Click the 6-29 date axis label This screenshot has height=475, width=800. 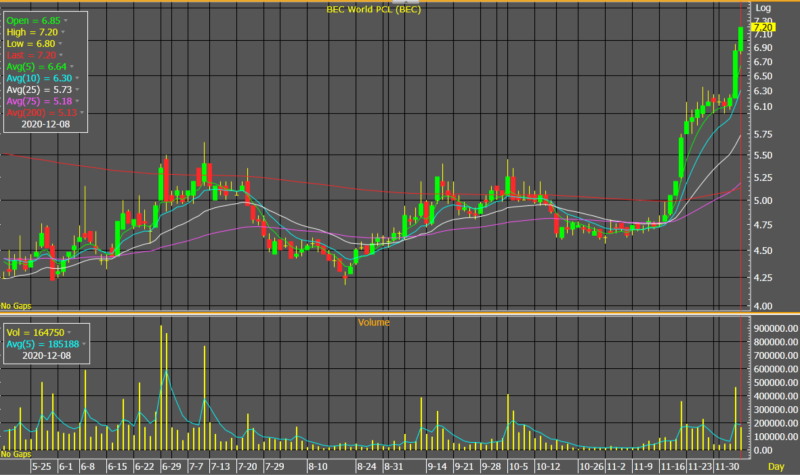(x=171, y=466)
